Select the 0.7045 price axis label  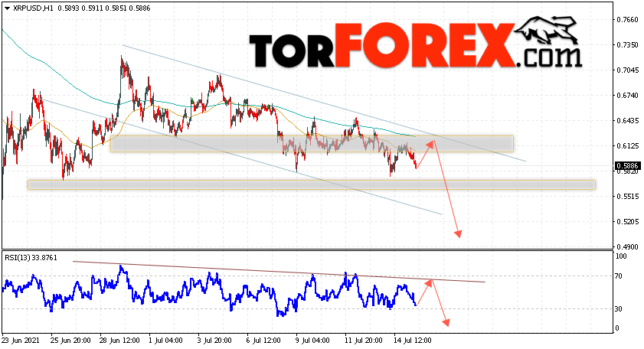pos(628,70)
